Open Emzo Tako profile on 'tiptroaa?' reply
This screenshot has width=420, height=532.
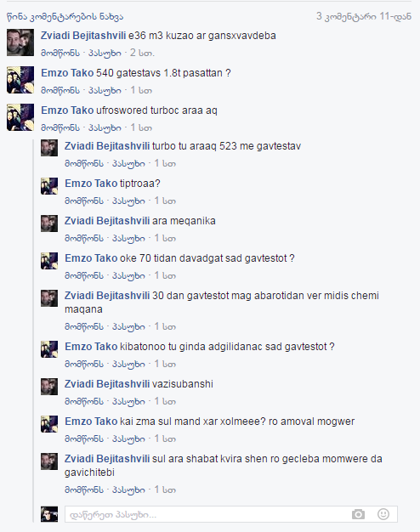coord(91,184)
